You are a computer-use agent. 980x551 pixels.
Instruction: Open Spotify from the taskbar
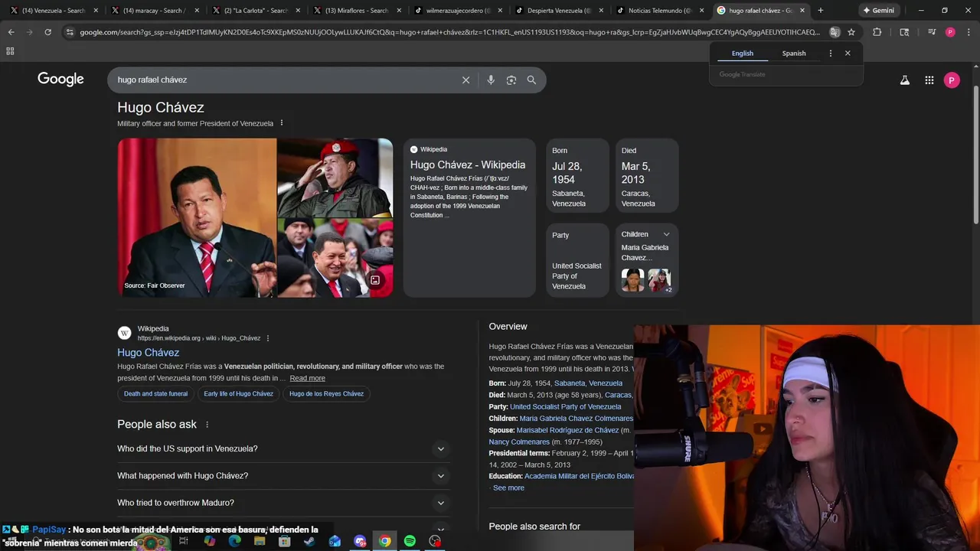[410, 541]
